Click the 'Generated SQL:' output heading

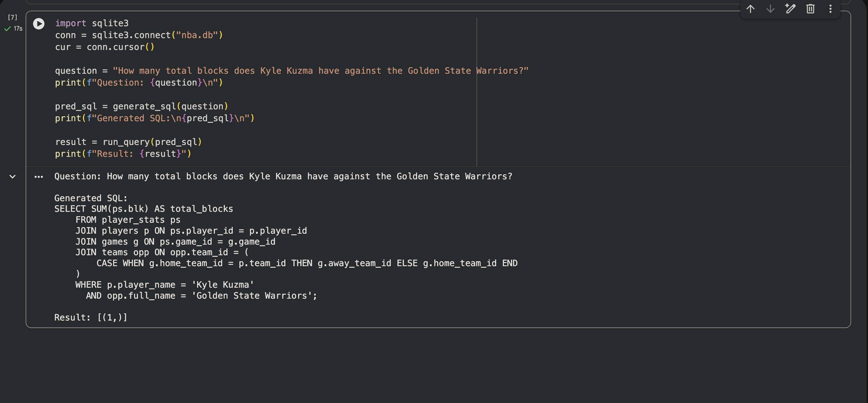(91, 198)
